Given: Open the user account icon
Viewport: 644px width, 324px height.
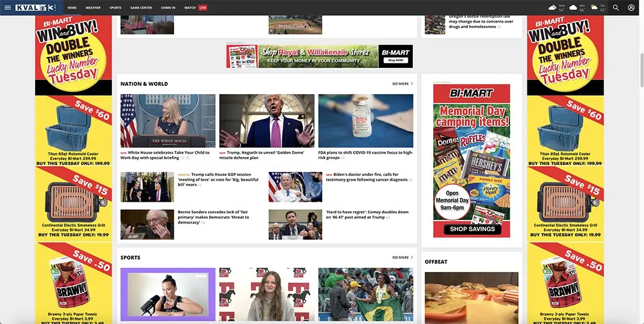Looking at the screenshot, I should (631, 8).
